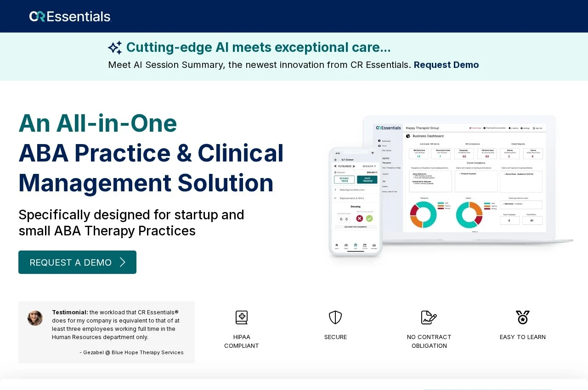Click the "SECURE" label text

click(x=335, y=337)
